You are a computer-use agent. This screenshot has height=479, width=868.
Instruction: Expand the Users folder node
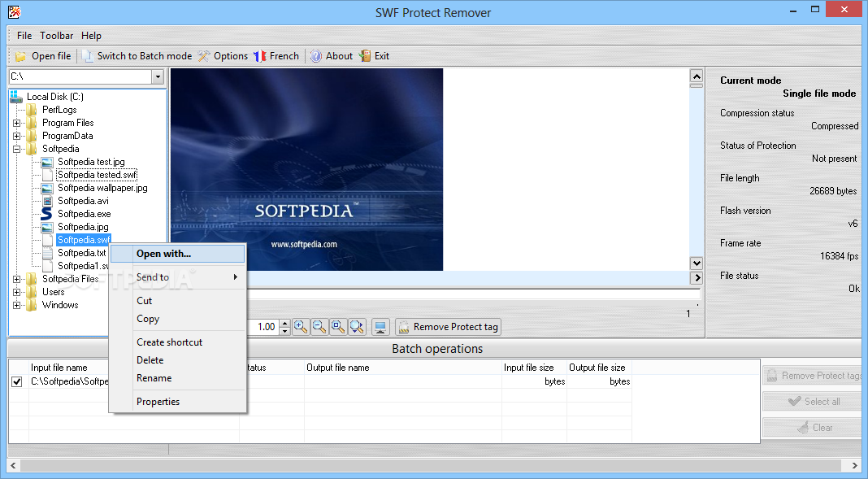(16, 292)
